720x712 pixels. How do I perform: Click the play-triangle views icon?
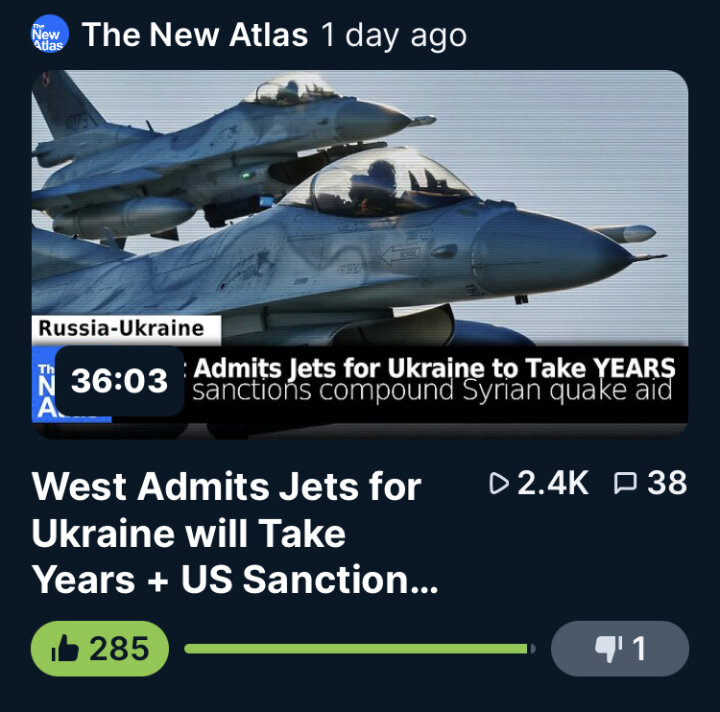point(499,483)
